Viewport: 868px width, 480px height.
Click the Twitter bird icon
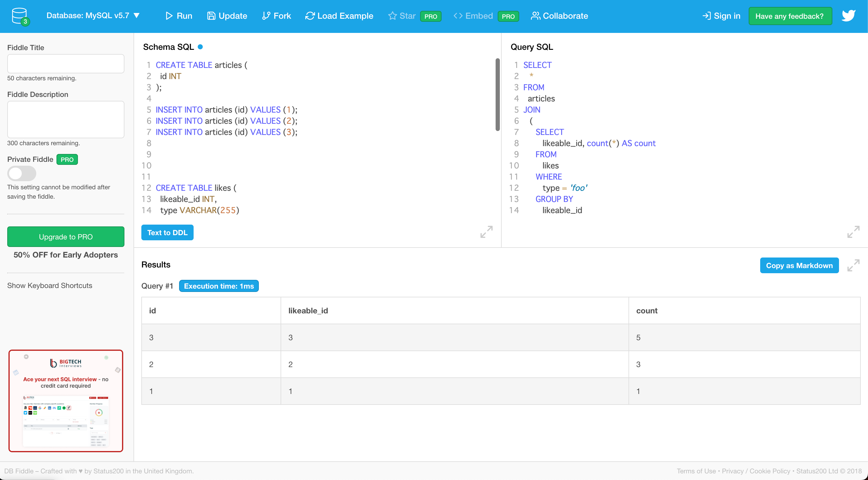click(x=848, y=16)
